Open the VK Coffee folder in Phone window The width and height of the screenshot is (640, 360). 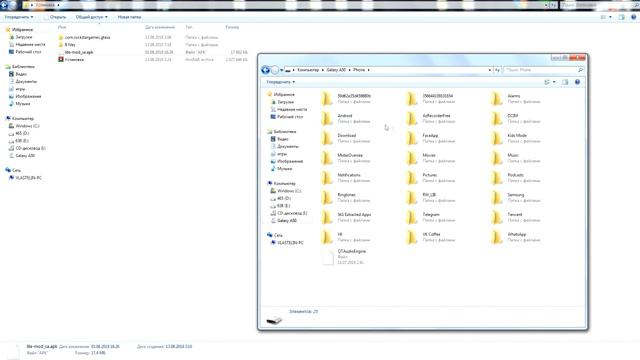pyautogui.click(x=431, y=237)
